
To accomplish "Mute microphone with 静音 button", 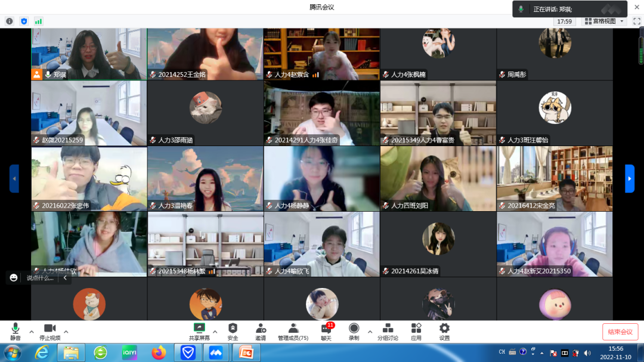I will click(x=15, y=331).
